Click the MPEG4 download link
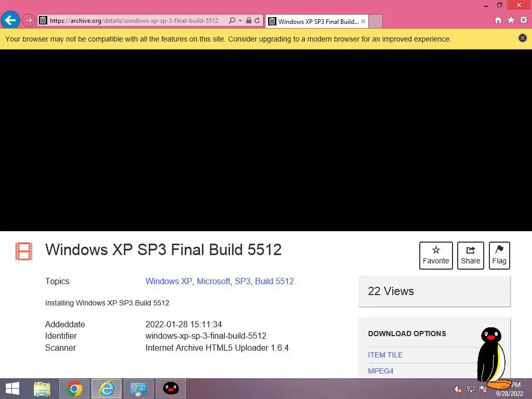 pyautogui.click(x=381, y=371)
